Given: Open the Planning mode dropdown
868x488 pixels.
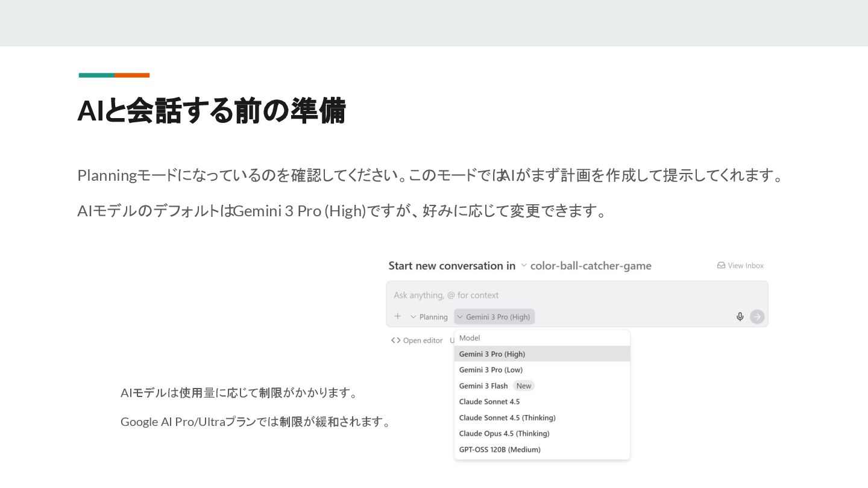Looking at the screenshot, I should [429, 317].
